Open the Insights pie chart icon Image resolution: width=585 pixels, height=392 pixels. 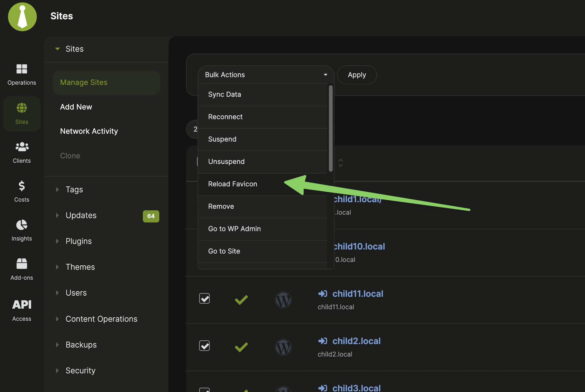click(22, 225)
